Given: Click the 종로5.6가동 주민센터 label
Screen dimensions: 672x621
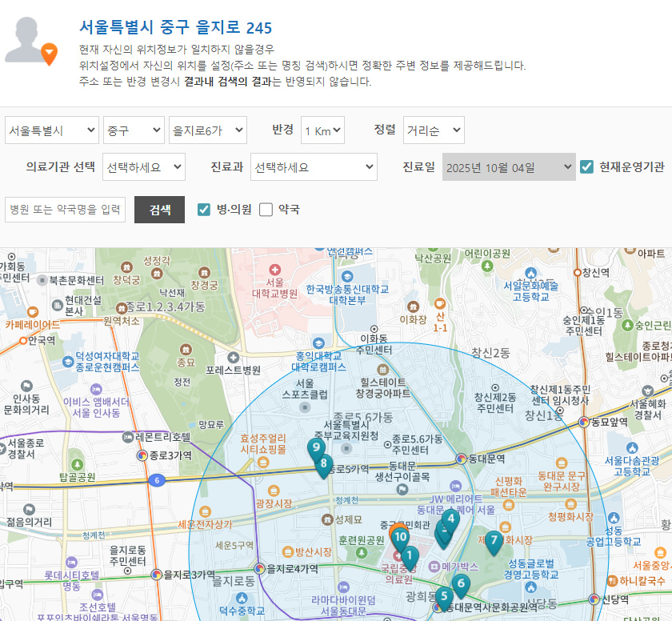Looking at the screenshot, I should coord(417,444).
